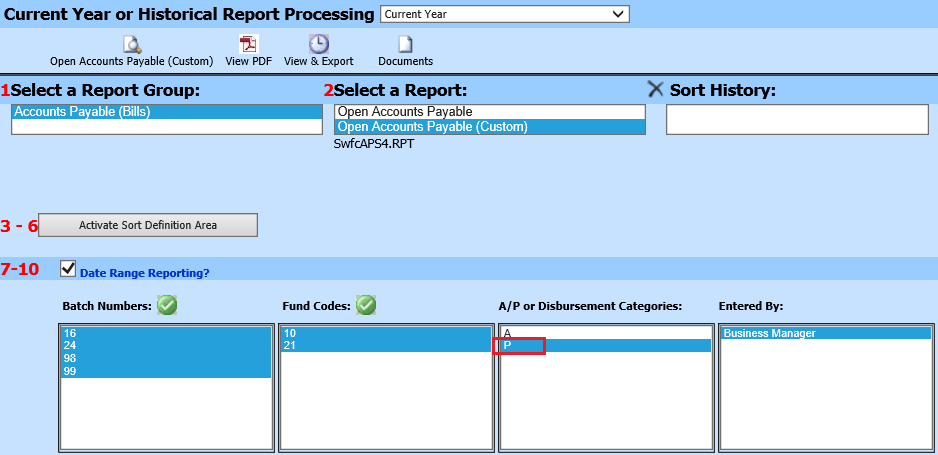Open the Documents icon
Screen dimensions: 938x455
click(x=405, y=44)
